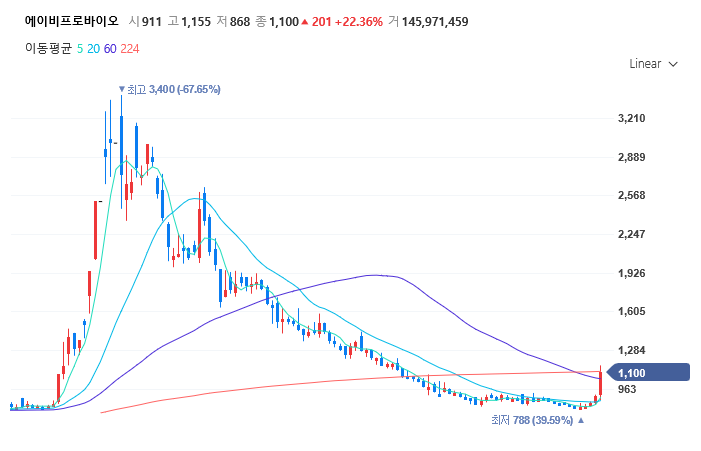Viewport: 701px width, 451px height.
Task: Toggle the 5-day moving average legend
Action: 80,48
